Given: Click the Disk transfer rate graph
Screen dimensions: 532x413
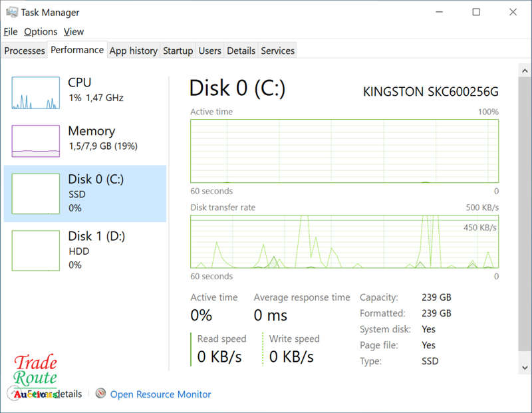Looking at the screenshot, I should [x=344, y=241].
